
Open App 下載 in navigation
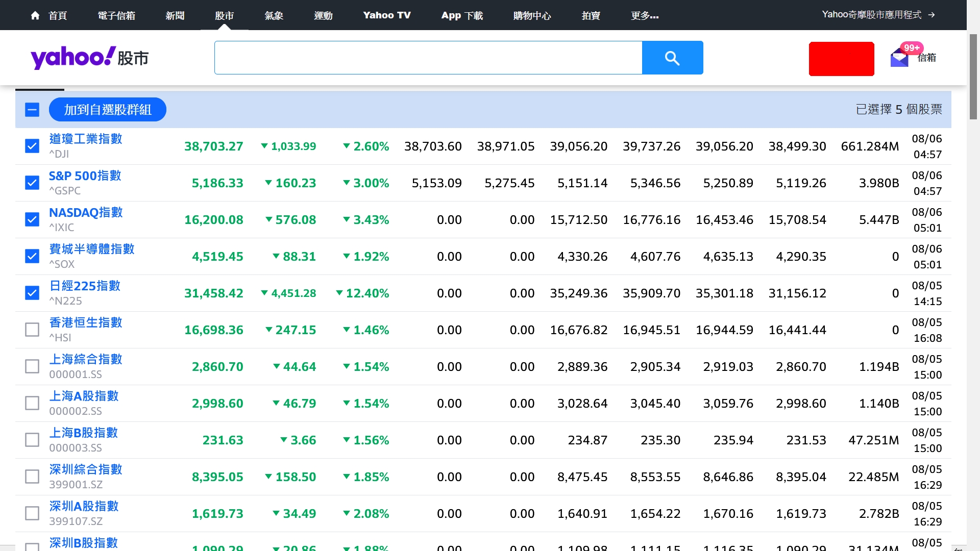462,15
